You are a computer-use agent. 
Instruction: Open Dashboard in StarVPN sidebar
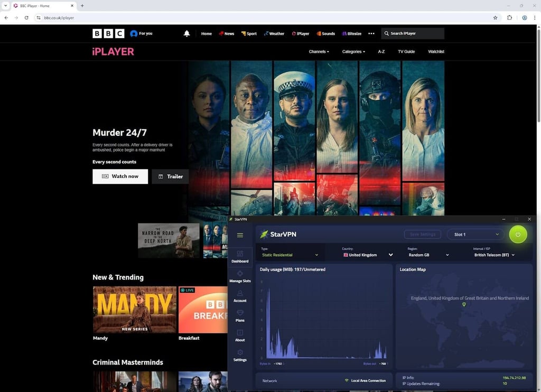coord(240,257)
